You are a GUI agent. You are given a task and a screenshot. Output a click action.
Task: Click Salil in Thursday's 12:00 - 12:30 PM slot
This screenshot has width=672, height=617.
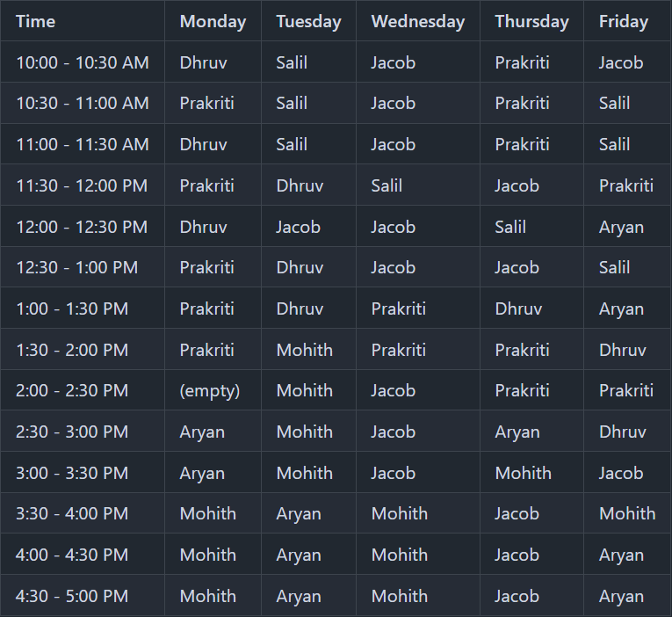tap(510, 227)
